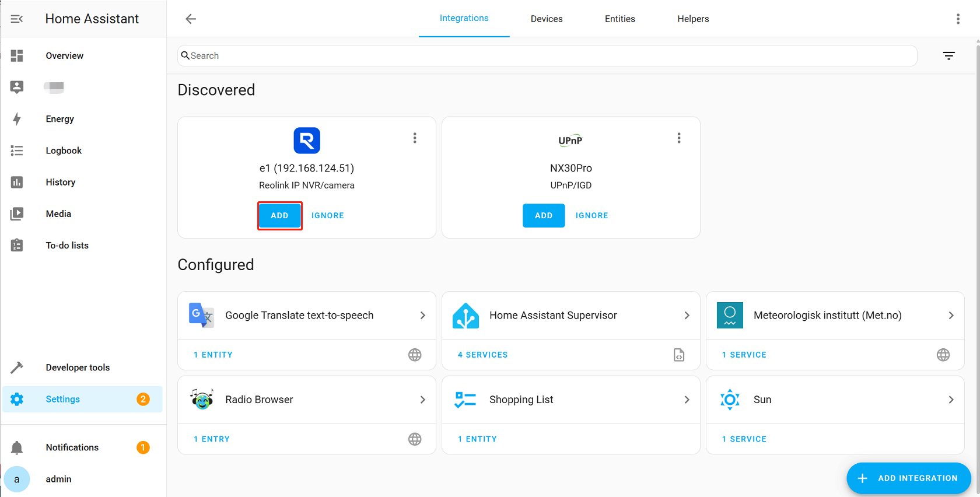Switch to the Devices tab
The width and height of the screenshot is (980, 497).
[547, 19]
